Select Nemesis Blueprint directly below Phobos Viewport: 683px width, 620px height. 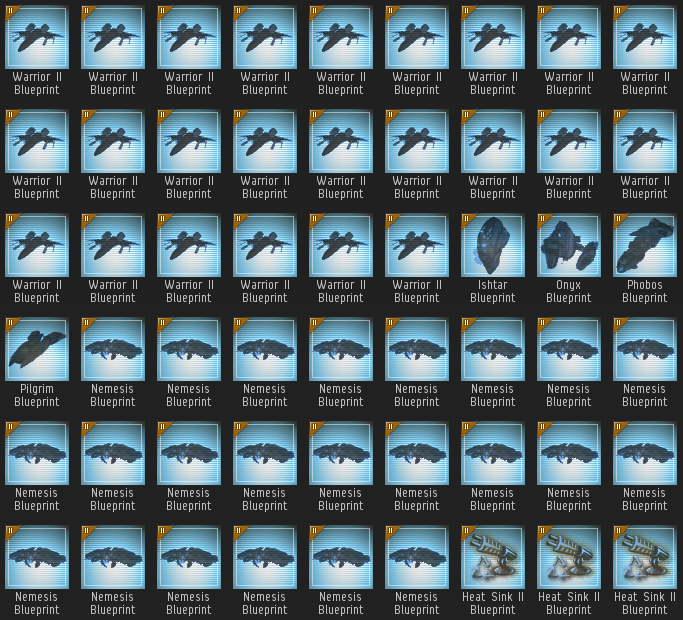pos(644,349)
